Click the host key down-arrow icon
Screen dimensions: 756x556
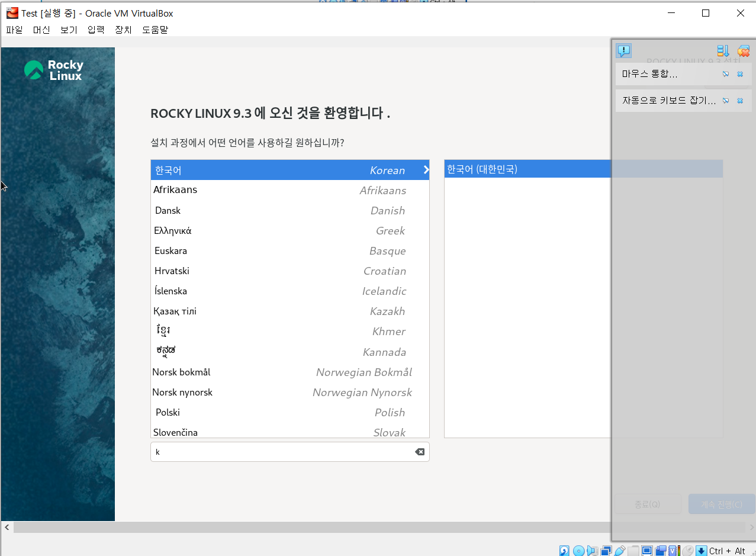702,551
